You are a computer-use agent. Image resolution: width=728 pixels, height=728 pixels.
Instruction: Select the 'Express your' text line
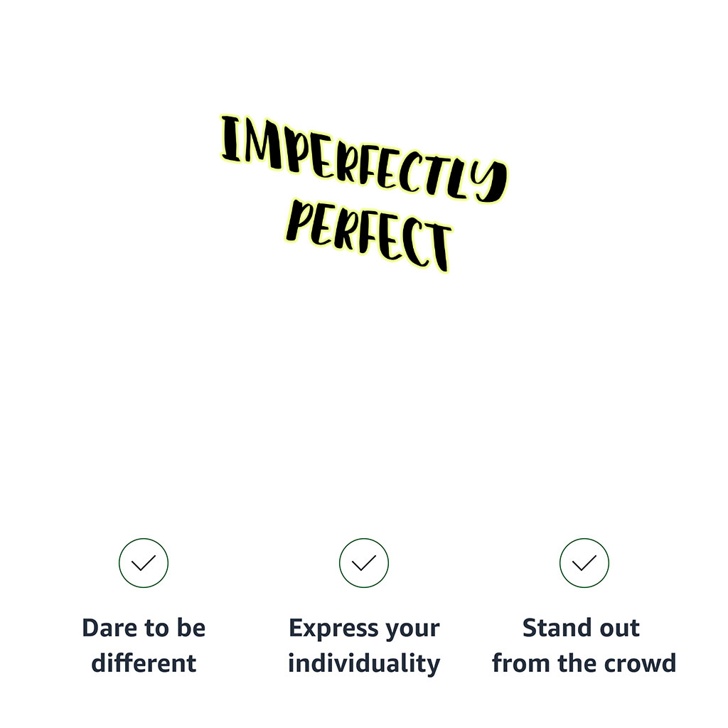pyautogui.click(x=364, y=628)
